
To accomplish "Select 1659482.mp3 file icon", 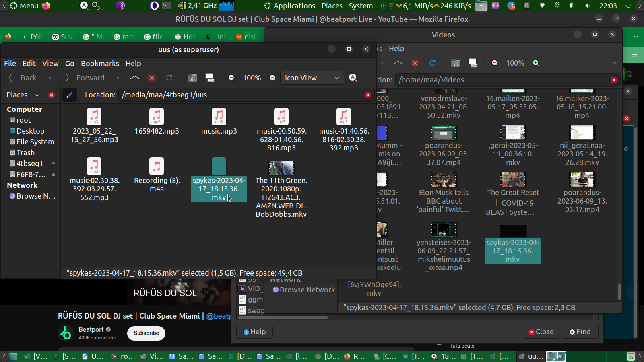I will pos(157,117).
